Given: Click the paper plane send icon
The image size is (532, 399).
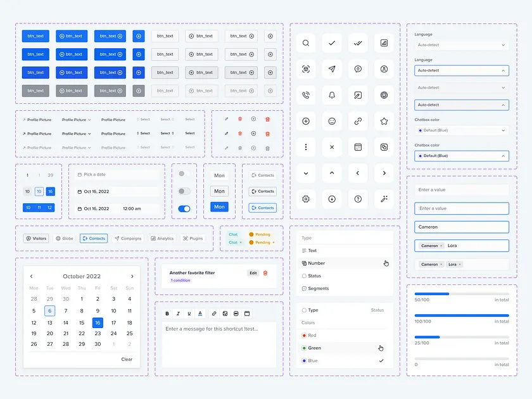Looking at the screenshot, I should [x=332, y=68].
